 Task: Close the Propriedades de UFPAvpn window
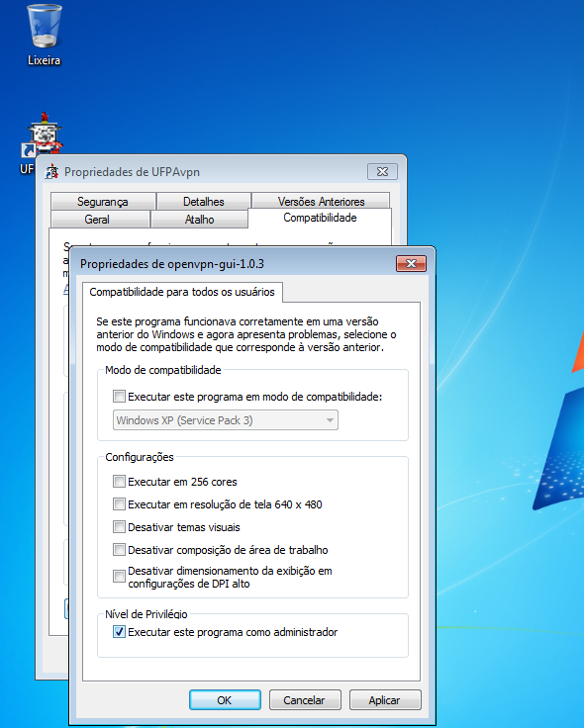pos(382,171)
